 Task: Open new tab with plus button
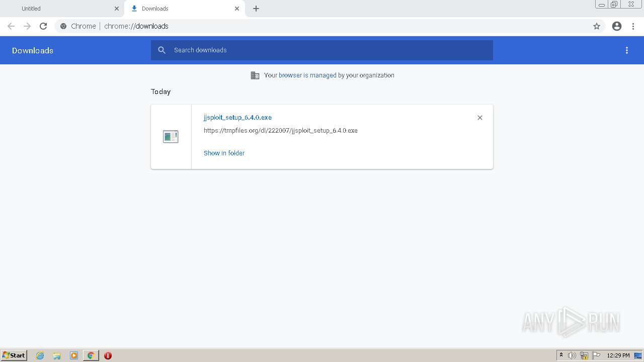(x=256, y=9)
